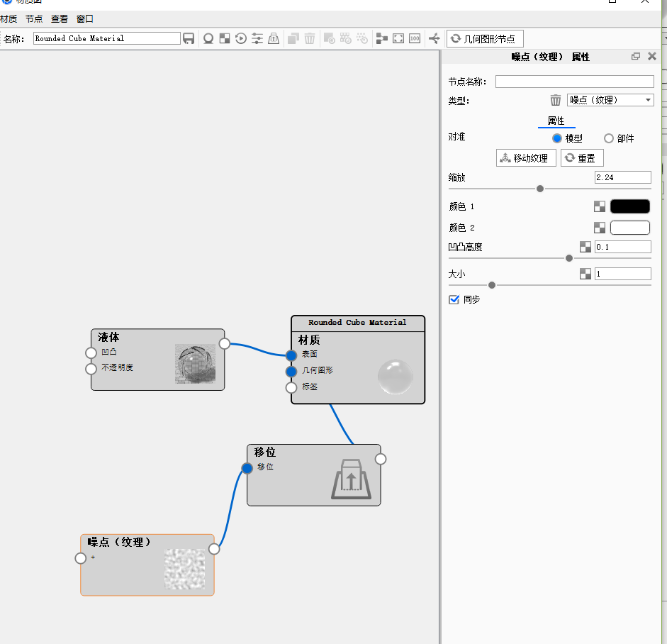Close the 噪点（纹理）属性 panel
The width and height of the screenshot is (667, 644).
coord(651,56)
